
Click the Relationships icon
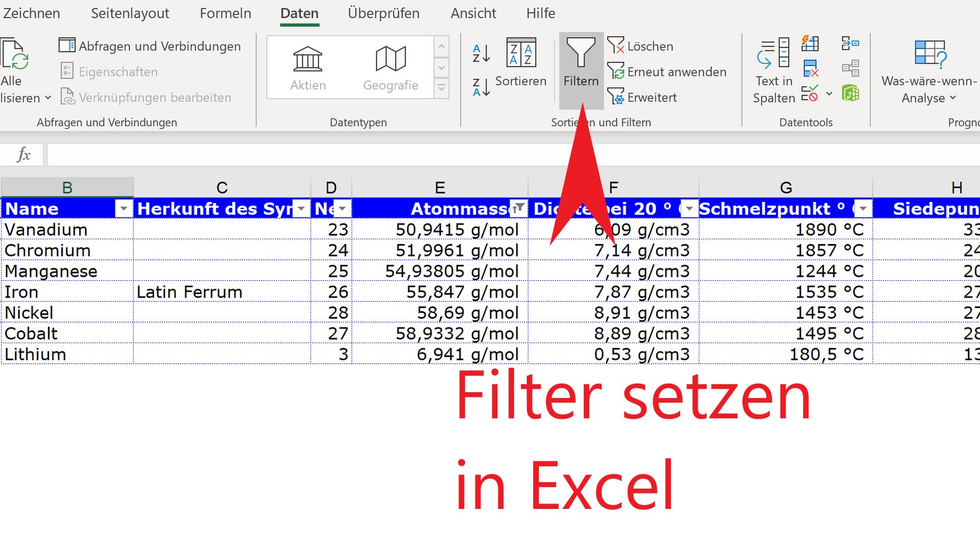(x=850, y=69)
